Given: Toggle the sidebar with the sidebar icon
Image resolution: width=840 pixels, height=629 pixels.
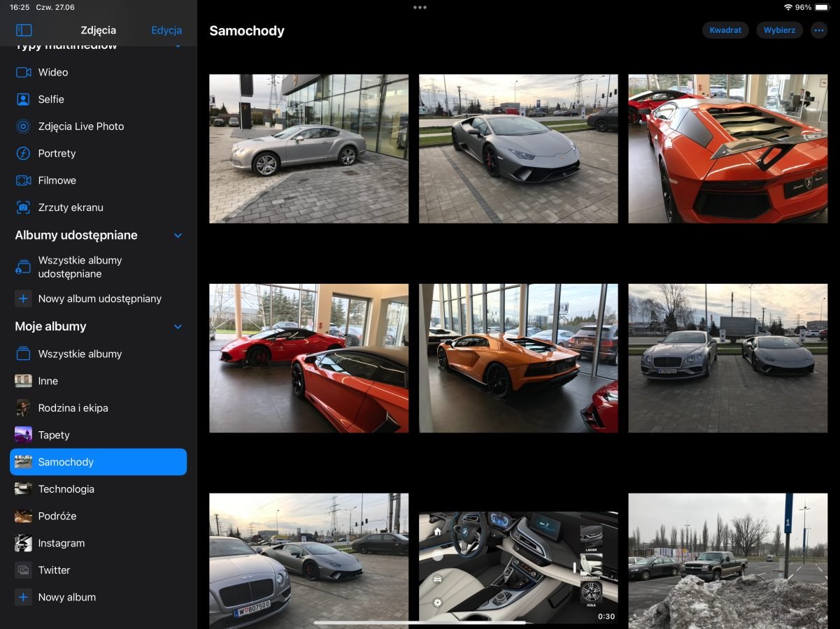Looking at the screenshot, I should point(24,30).
